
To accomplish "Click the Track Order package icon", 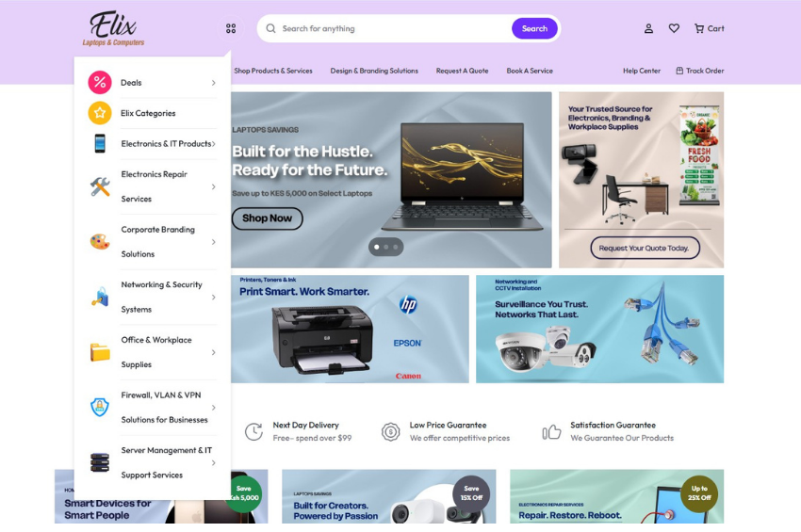I will [x=679, y=71].
